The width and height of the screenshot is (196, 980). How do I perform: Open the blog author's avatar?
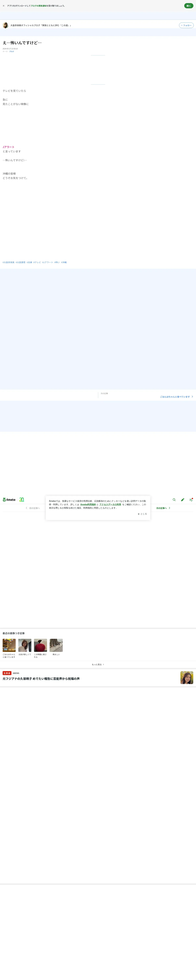[5, 25]
